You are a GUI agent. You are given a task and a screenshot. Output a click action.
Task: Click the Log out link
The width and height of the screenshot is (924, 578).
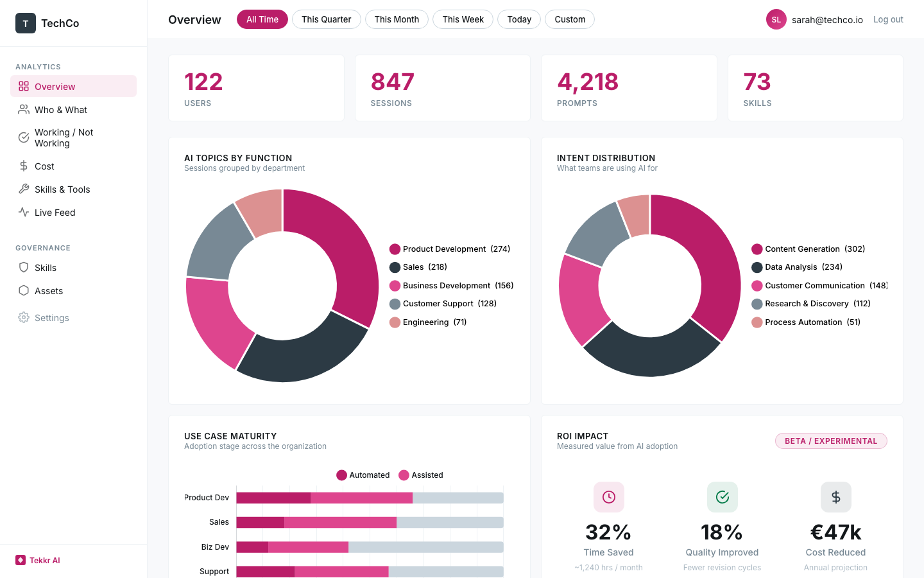tap(887, 19)
